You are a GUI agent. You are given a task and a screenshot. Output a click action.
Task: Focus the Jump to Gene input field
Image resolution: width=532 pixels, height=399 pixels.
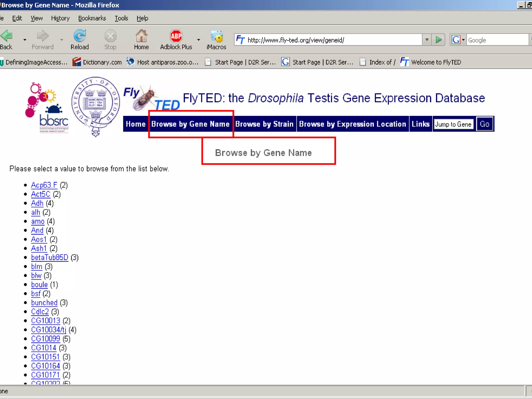tap(454, 124)
